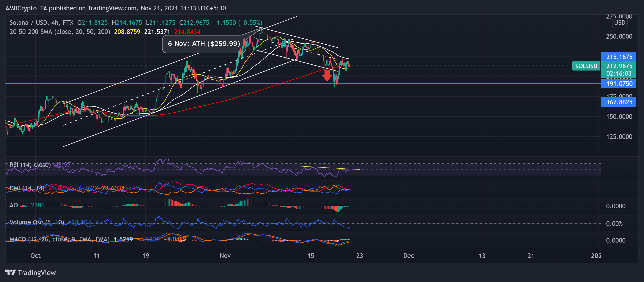The width and height of the screenshot is (644, 282).
Task: Click the '6 Nov: ATH ($259.99)' callout
Action: (204, 44)
